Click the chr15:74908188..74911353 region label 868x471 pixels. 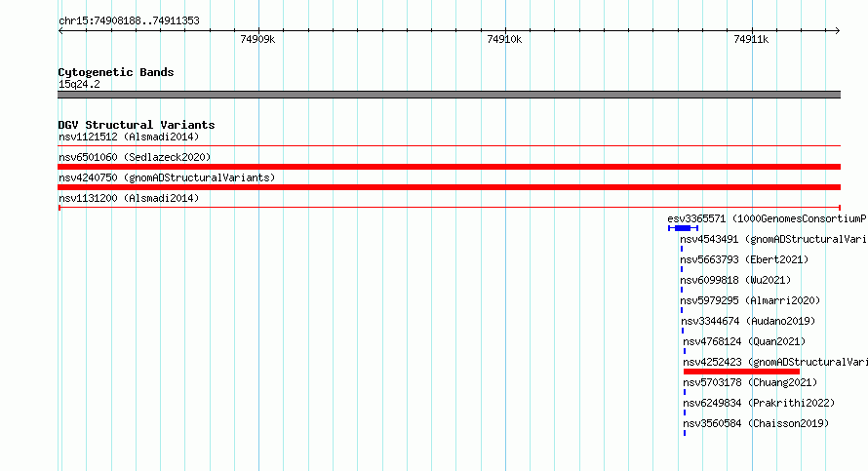(129, 21)
